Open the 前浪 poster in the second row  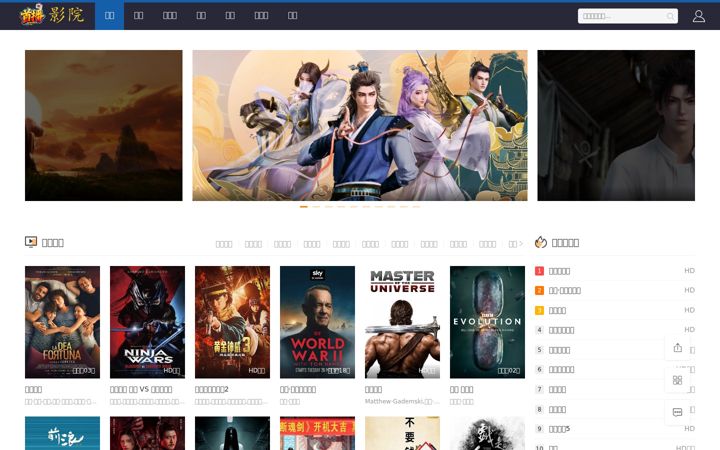tap(62, 433)
